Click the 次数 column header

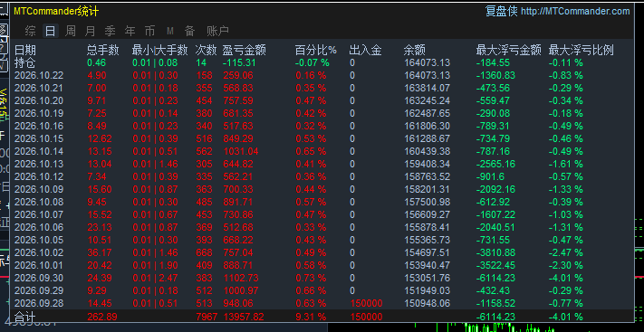206,50
